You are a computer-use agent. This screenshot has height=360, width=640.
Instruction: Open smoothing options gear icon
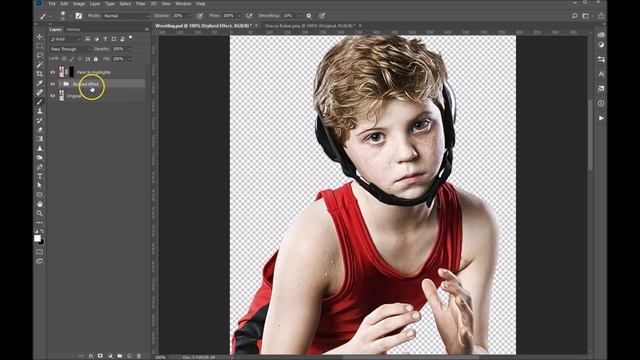(309, 16)
